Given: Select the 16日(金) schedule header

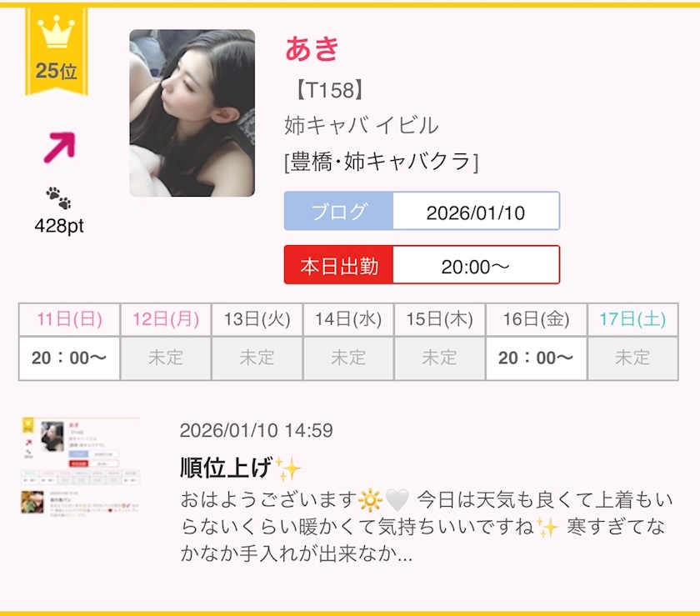Looking at the screenshot, I should (x=536, y=319).
